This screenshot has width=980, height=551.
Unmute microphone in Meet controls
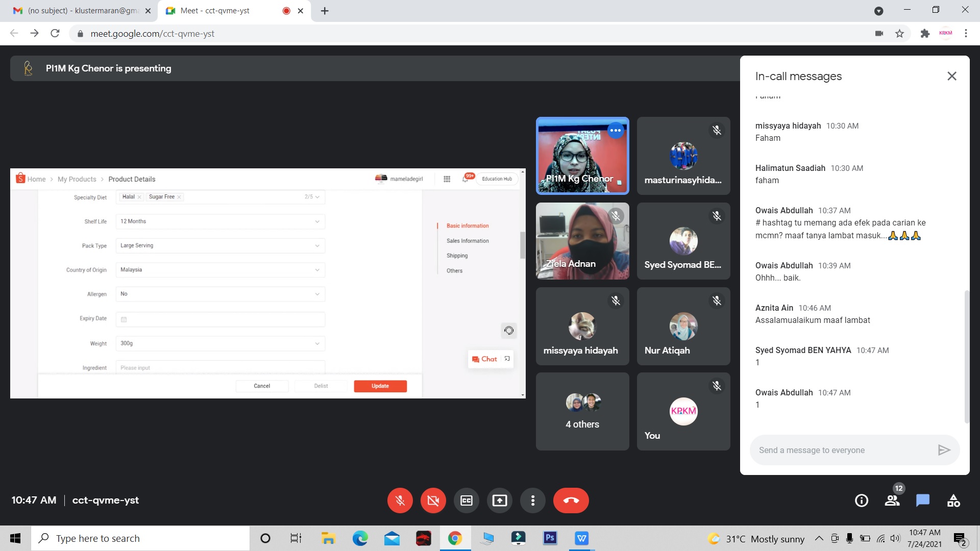400,500
